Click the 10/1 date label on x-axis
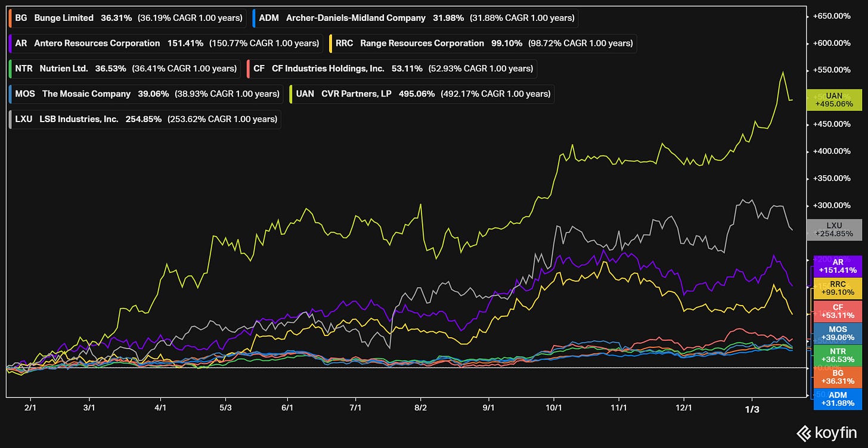 point(554,408)
